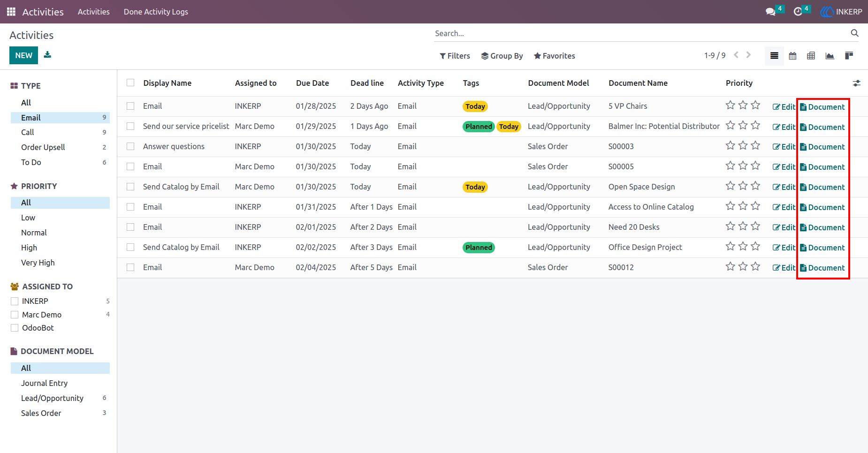The height and width of the screenshot is (453, 868).
Task: Set third priority star for S00012 row
Action: point(755,266)
